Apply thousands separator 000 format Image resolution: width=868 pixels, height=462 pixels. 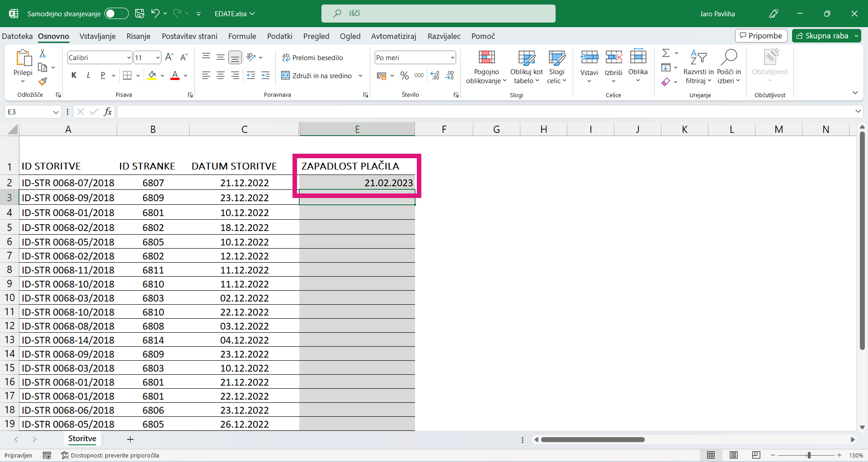tap(419, 75)
